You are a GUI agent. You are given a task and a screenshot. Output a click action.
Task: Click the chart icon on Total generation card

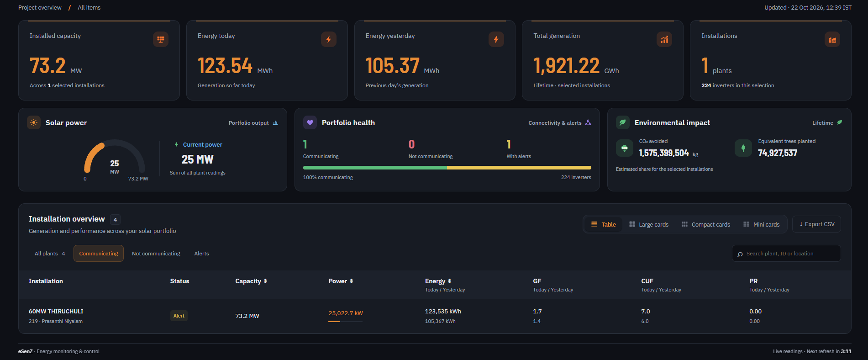point(664,39)
